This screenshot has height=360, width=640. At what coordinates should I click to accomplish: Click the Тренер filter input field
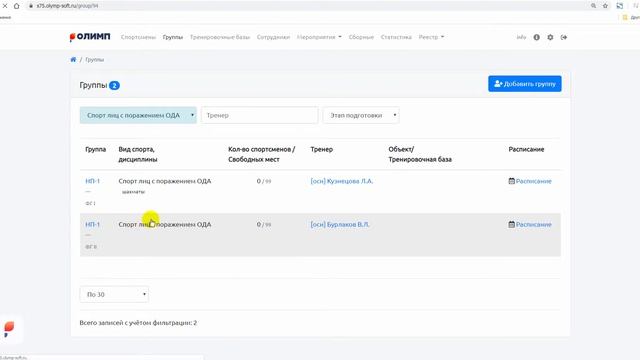(x=260, y=116)
